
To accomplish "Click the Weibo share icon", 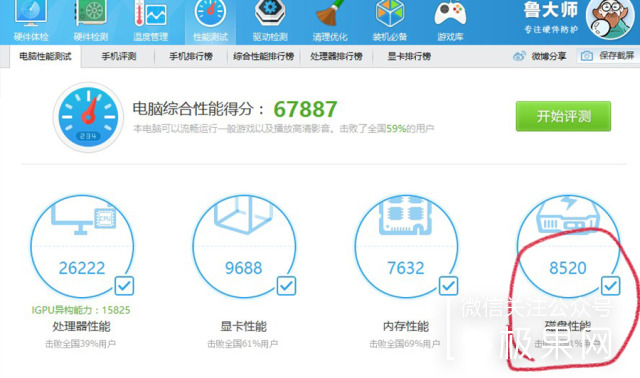I will click(519, 56).
